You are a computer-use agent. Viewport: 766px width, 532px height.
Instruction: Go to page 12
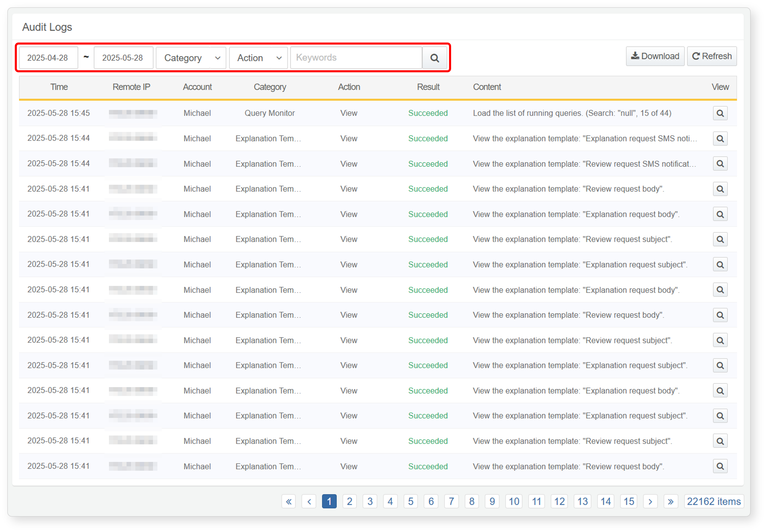(559, 501)
